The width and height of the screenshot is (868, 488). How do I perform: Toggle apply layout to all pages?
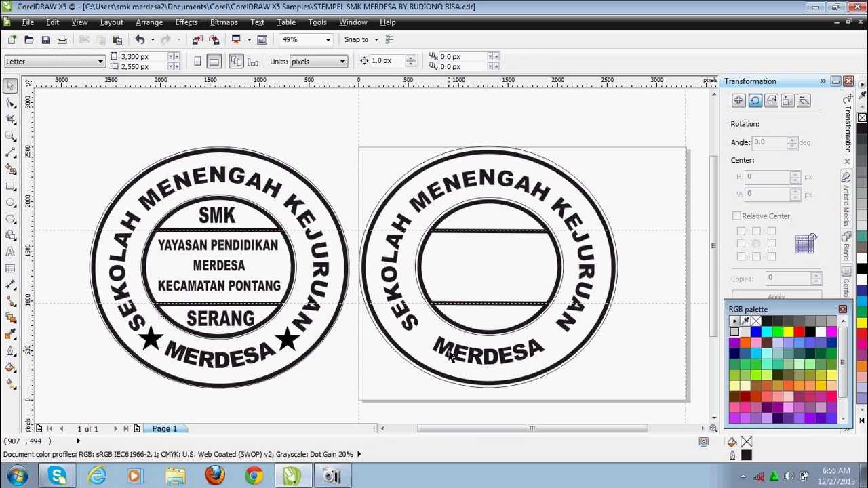236,62
